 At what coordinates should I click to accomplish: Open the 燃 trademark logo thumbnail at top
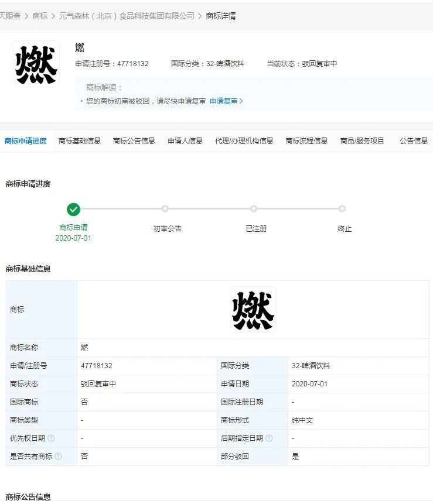tap(36, 64)
